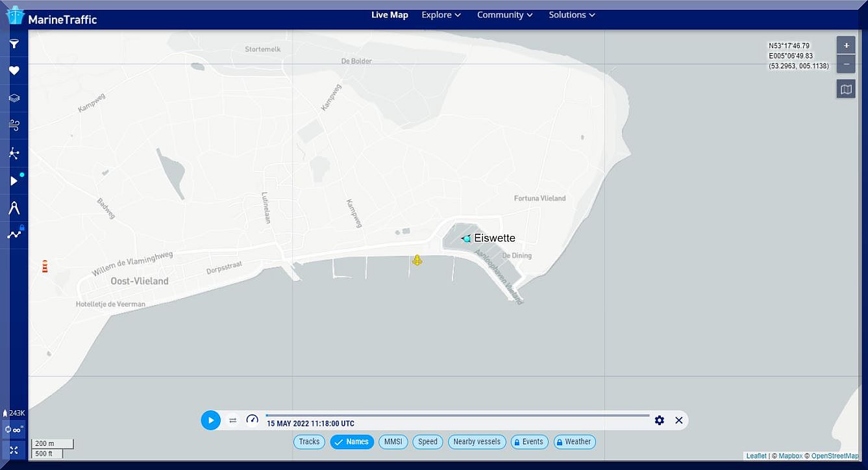Expand the Community dropdown menu
The width and height of the screenshot is (868, 470).
pyautogui.click(x=504, y=15)
